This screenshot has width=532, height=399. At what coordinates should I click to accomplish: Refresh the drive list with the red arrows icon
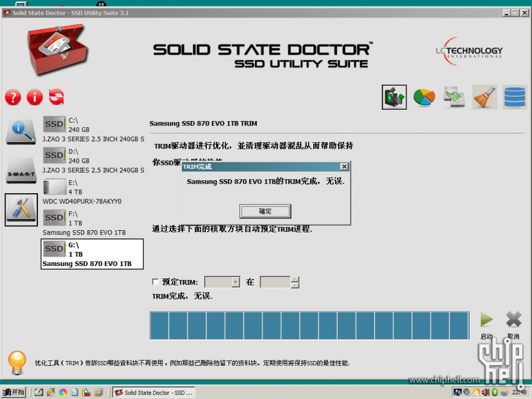tap(56, 97)
